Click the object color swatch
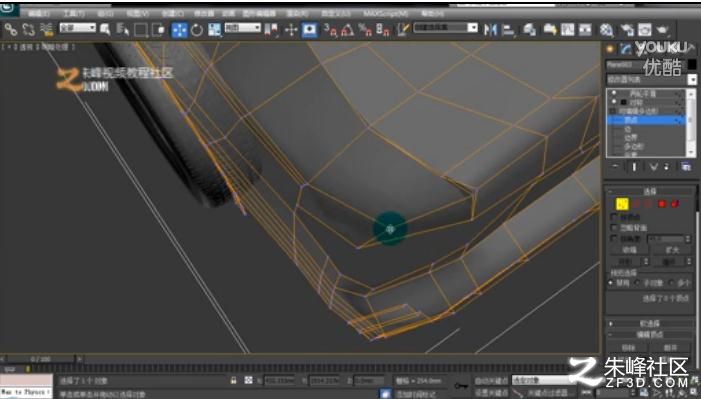Image resolution: width=701 pixels, height=399 pixels. point(692,65)
